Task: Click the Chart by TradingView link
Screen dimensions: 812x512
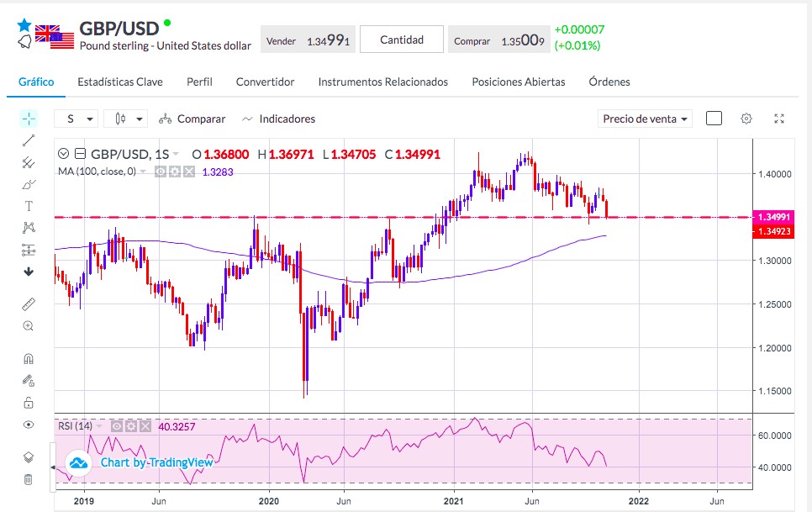Action: click(x=156, y=462)
